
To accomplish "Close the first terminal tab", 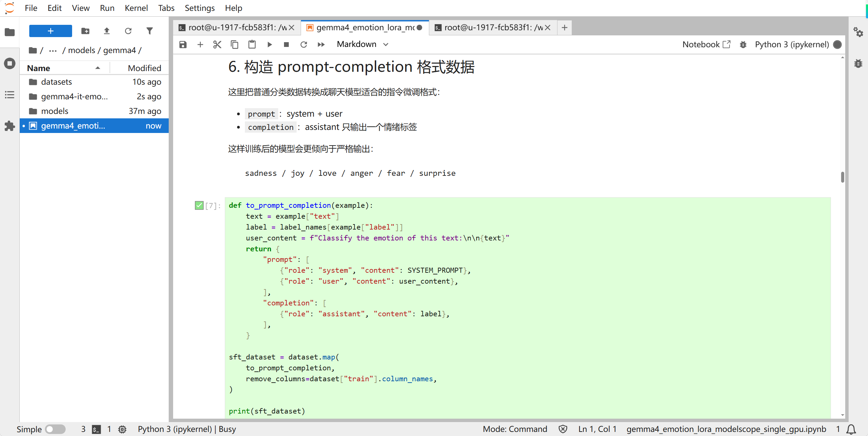I will point(292,28).
